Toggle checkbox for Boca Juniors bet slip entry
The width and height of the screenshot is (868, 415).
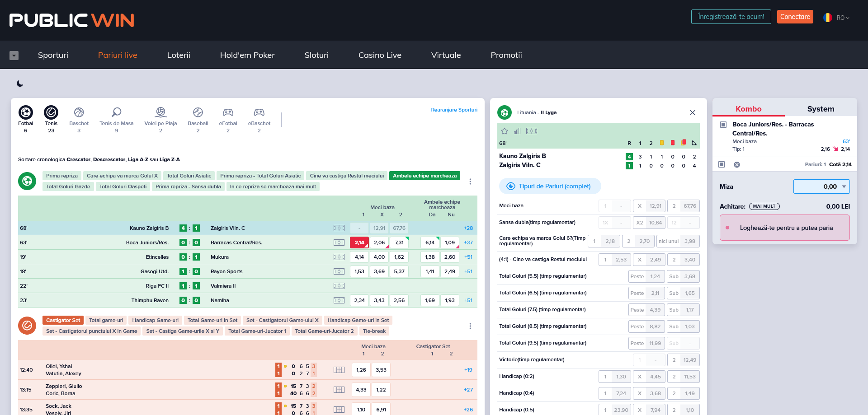pyautogui.click(x=723, y=125)
